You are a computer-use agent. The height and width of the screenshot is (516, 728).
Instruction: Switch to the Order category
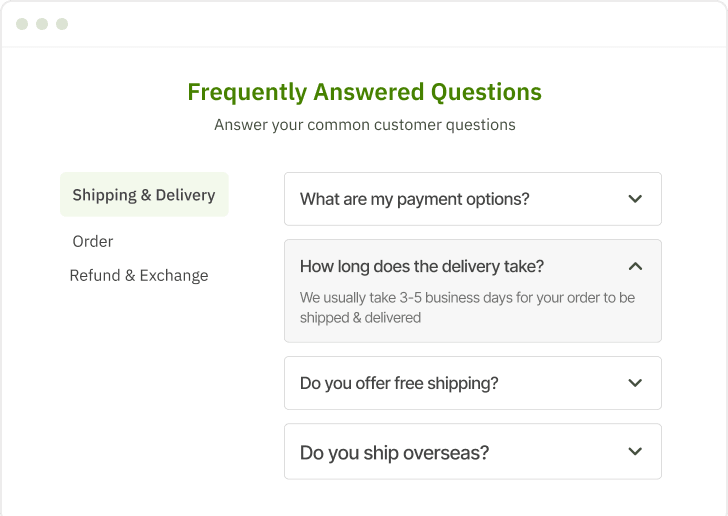click(x=93, y=241)
